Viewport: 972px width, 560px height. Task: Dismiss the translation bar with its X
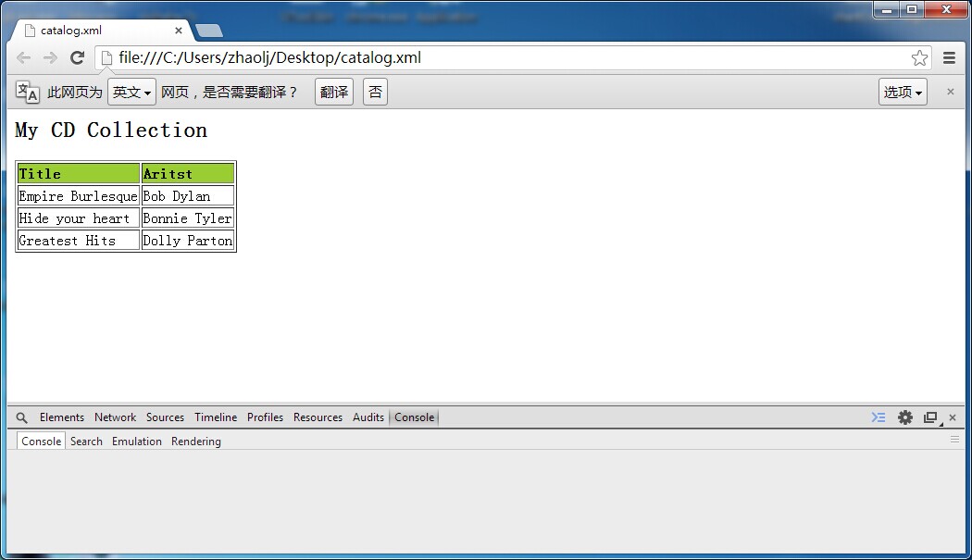click(951, 92)
